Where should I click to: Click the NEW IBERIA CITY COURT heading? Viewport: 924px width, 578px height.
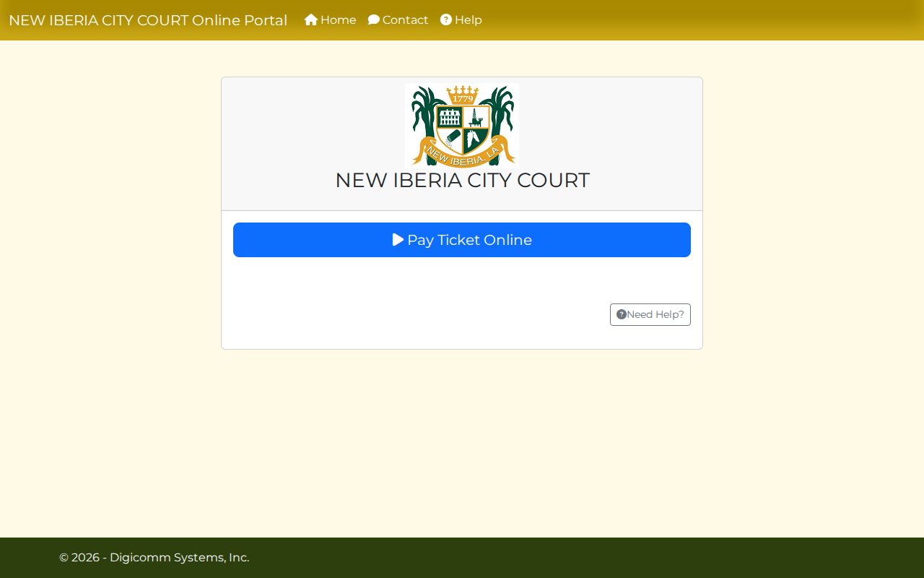pos(462,180)
